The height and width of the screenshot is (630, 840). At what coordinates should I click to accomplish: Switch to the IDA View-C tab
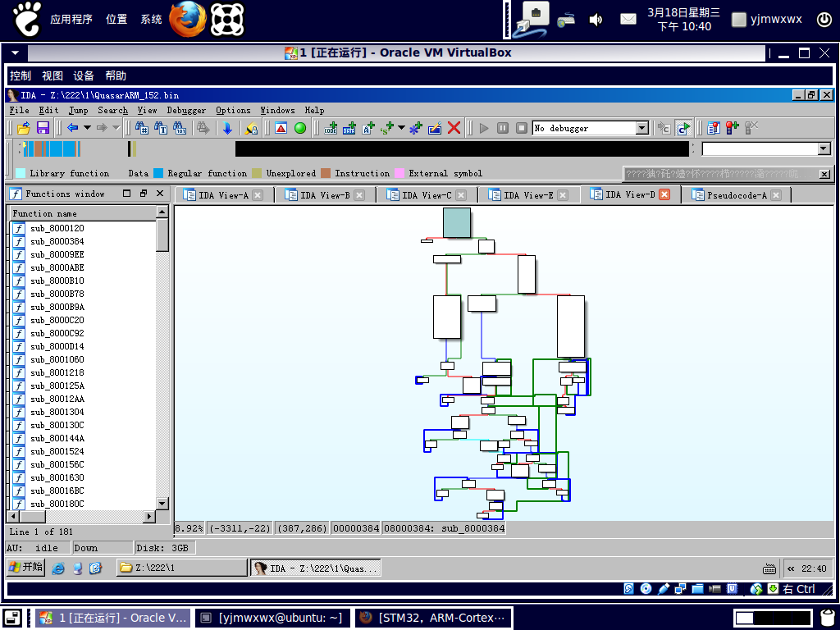point(427,195)
